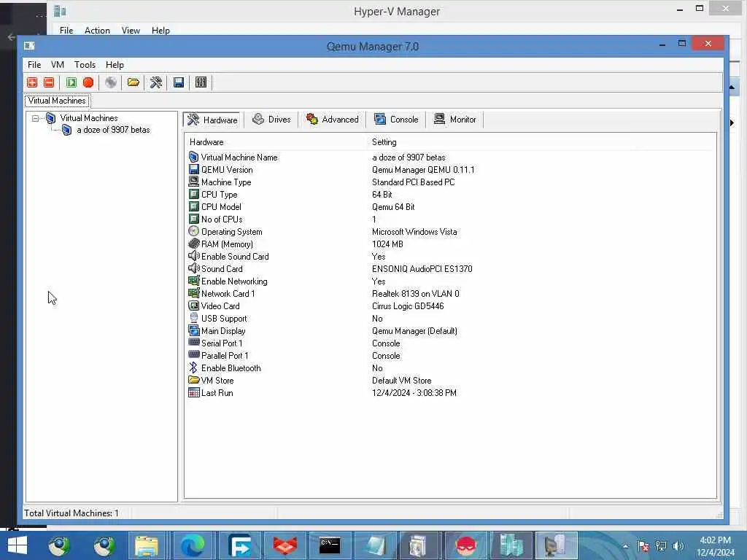Image resolution: width=747 pixels, height=560 pixels.
Task: Click the floppy disk save toolbar icon
Action: 179,82
